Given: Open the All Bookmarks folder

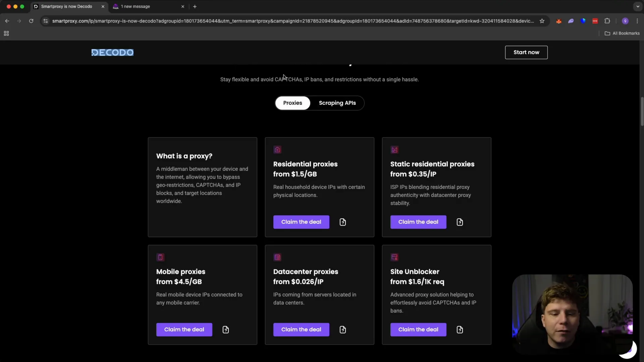Looking at the screenshot, I should [x=622, y=33].
